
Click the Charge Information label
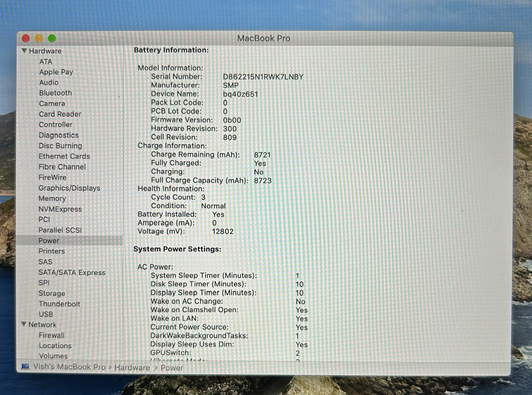(x=172, y=146)
